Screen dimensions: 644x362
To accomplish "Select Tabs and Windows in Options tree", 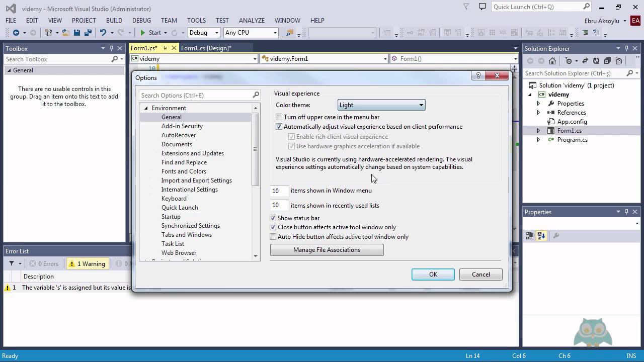I will tap(187, 235).
